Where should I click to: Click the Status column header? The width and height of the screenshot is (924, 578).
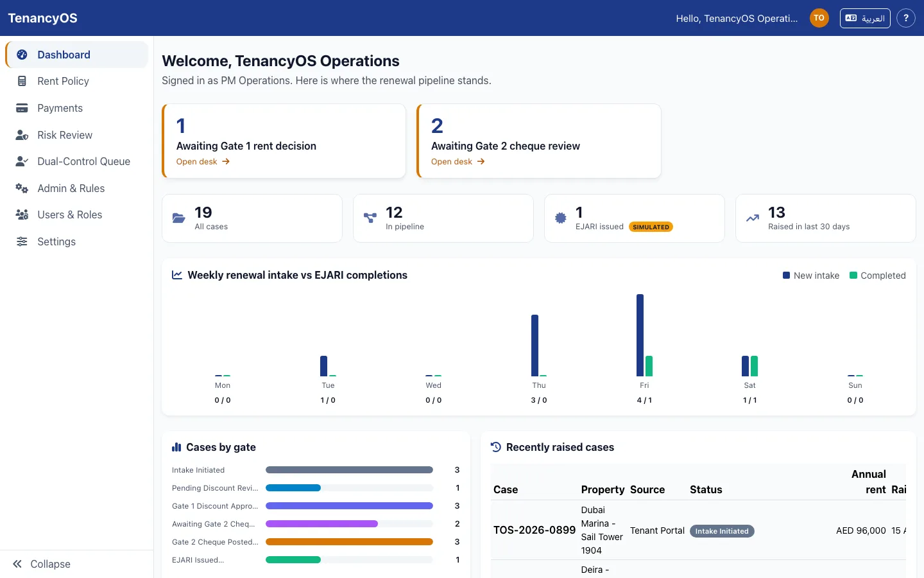pos(706,489)
